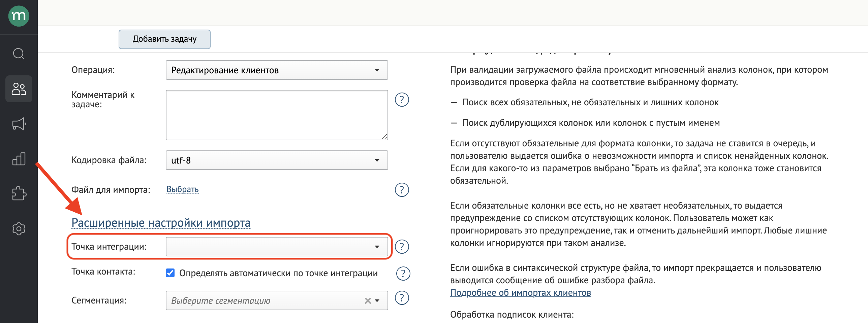Show help for Точка контакта
This screenshot has height=323, width=868.
click(403, 274)
